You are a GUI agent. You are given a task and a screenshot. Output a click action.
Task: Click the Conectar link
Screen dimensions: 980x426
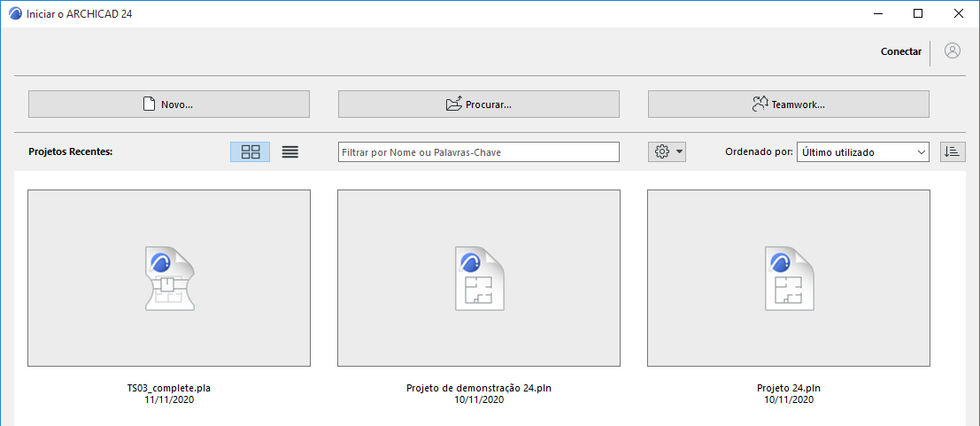[900, 52]
